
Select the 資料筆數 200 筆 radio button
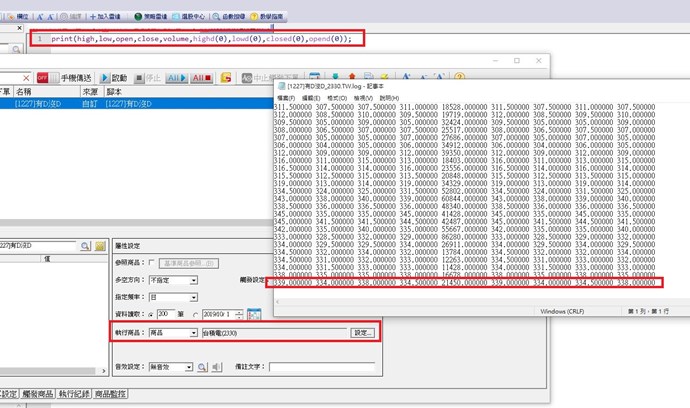[152, 315]
